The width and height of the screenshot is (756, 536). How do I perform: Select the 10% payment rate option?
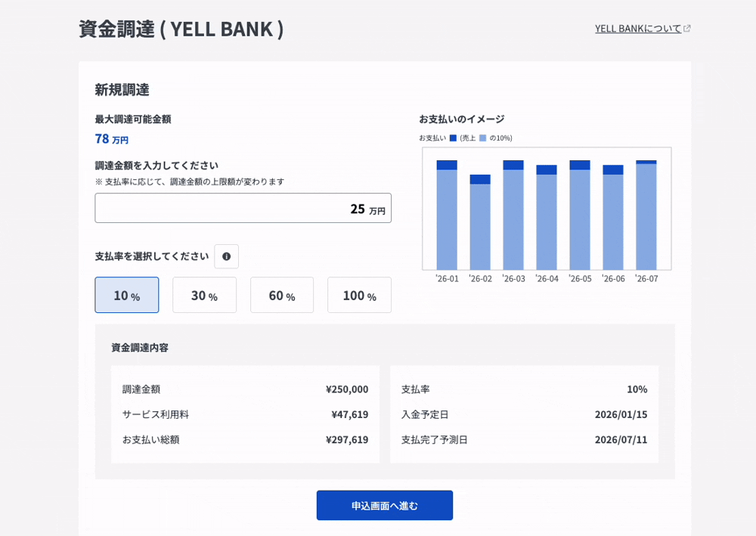coord(127,295)
